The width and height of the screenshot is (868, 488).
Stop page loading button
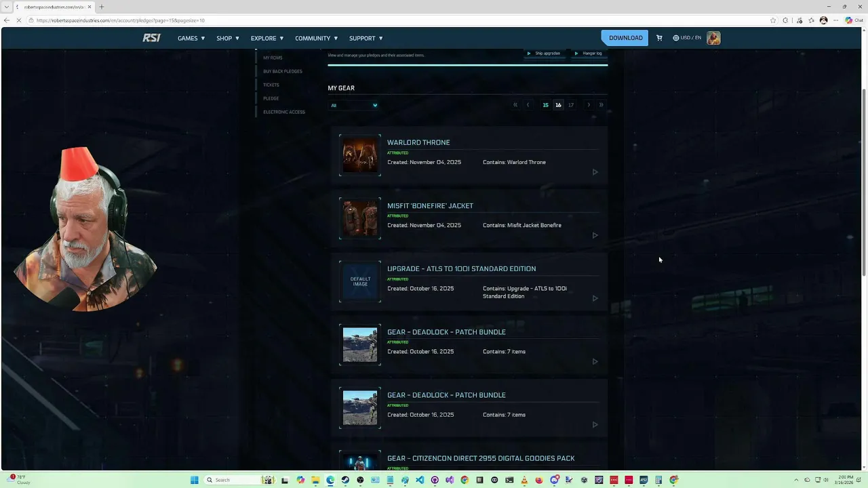click(x=19, y=20)
